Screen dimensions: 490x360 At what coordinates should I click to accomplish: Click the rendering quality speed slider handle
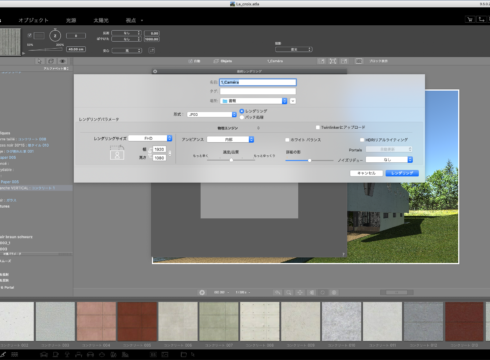click(x=231, y=160)
